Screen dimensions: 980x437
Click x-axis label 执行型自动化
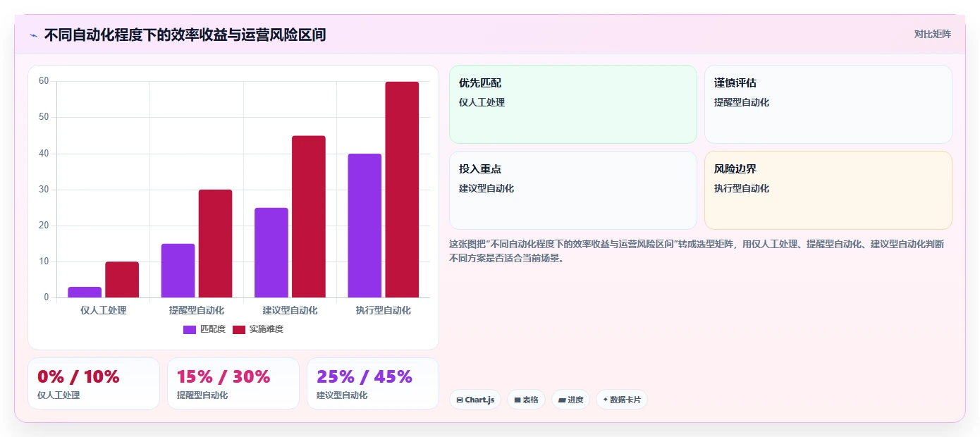coord(384,310)
